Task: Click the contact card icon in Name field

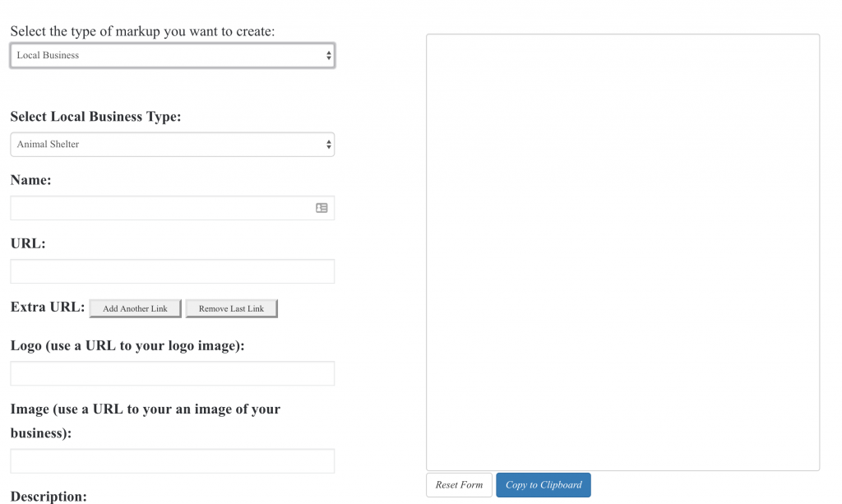Action: tap(322, 208)
